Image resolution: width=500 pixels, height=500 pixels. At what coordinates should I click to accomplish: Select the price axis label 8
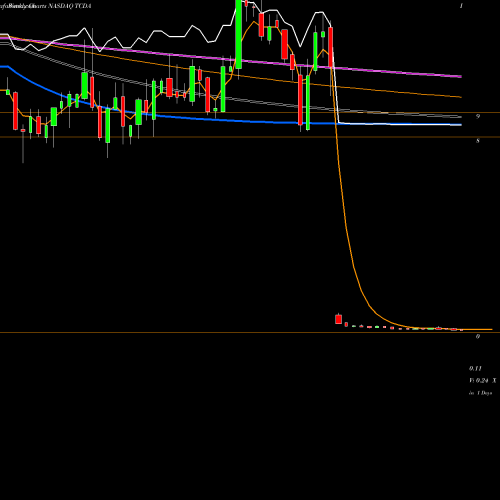click(478, 141)
